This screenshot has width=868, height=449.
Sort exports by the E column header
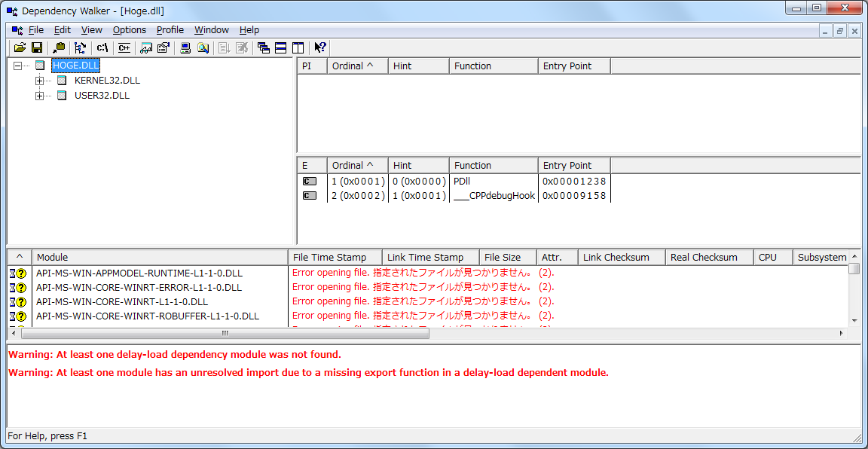coord(312,166)
